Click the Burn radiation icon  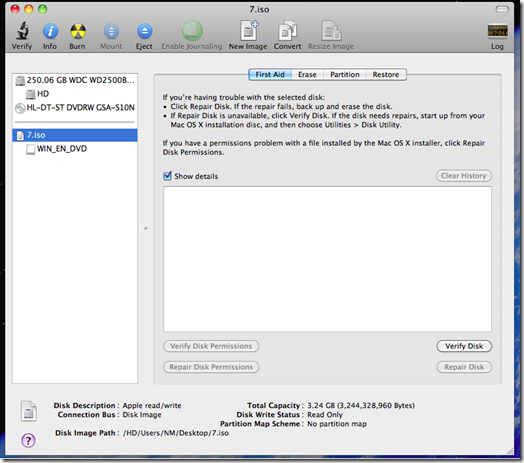pyautogui.click(x=78, y=31)
